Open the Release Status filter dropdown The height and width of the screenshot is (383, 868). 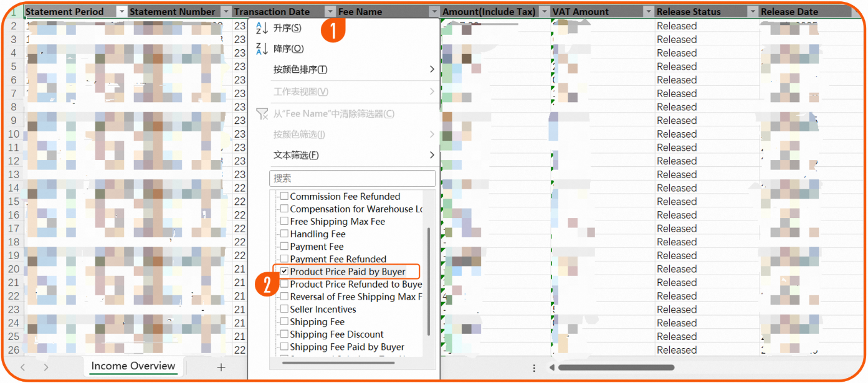tap(752, 12)
